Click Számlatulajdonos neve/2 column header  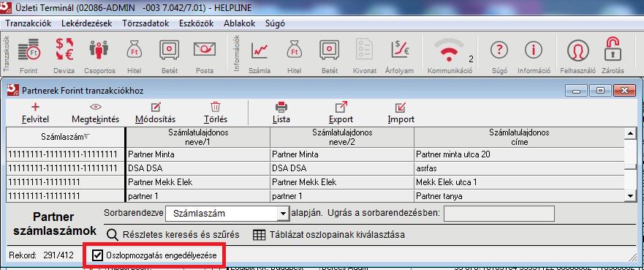pyautogui.click(x=342, y=138)
